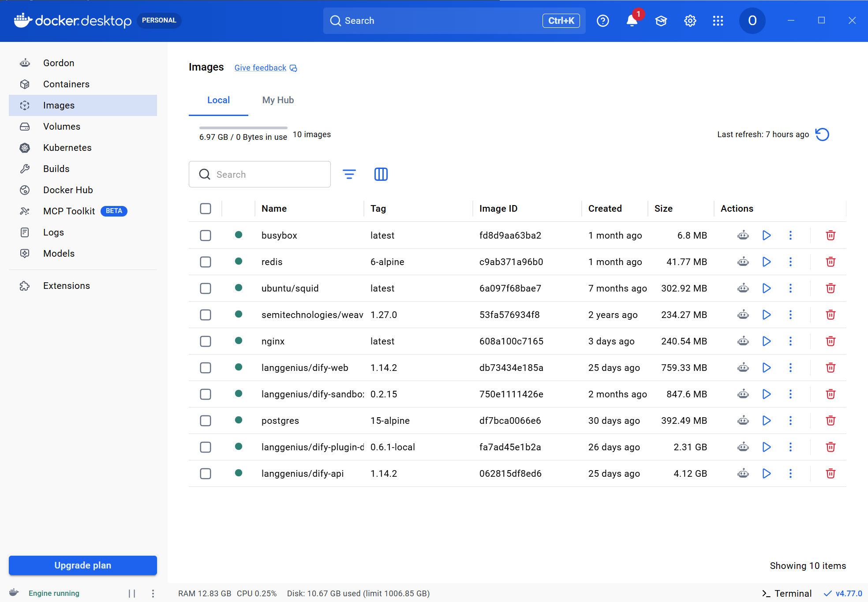Sort by the Name column header
The width and height of the screenshot is (868, 602).
(x=274, y=209)
